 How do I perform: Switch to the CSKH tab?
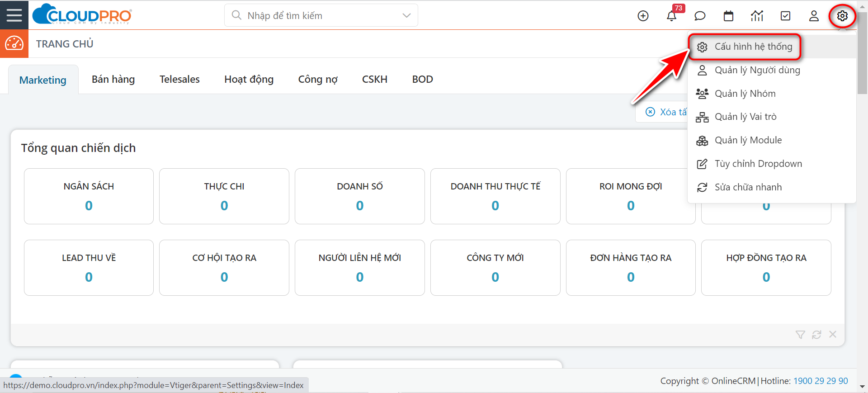(375, 79)
